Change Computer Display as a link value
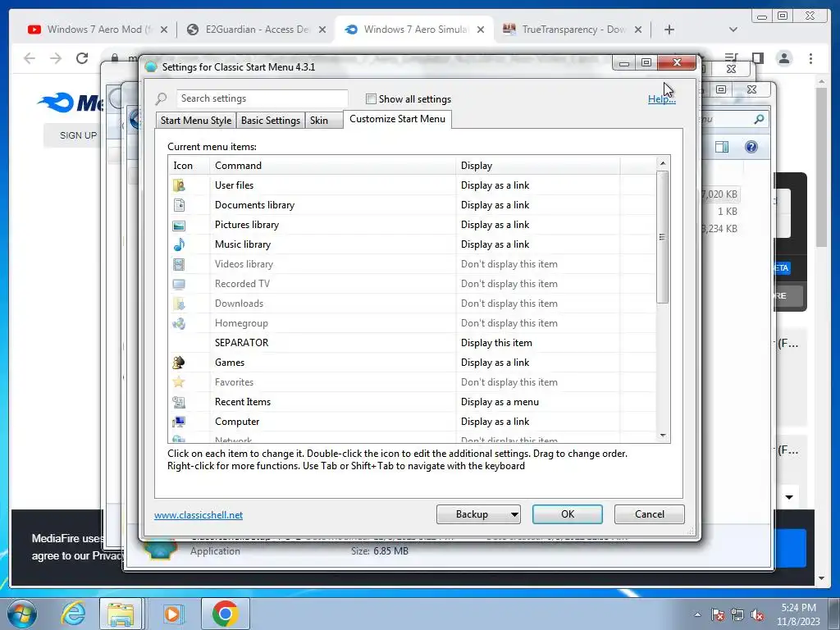This screenshot has width=840, height=630. (495, 422)
